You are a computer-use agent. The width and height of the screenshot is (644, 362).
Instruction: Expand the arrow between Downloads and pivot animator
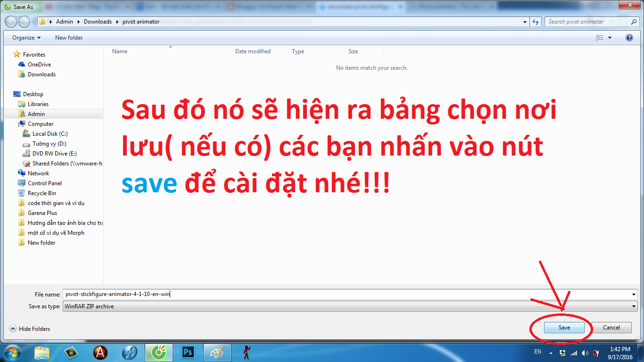click(117, 22)
